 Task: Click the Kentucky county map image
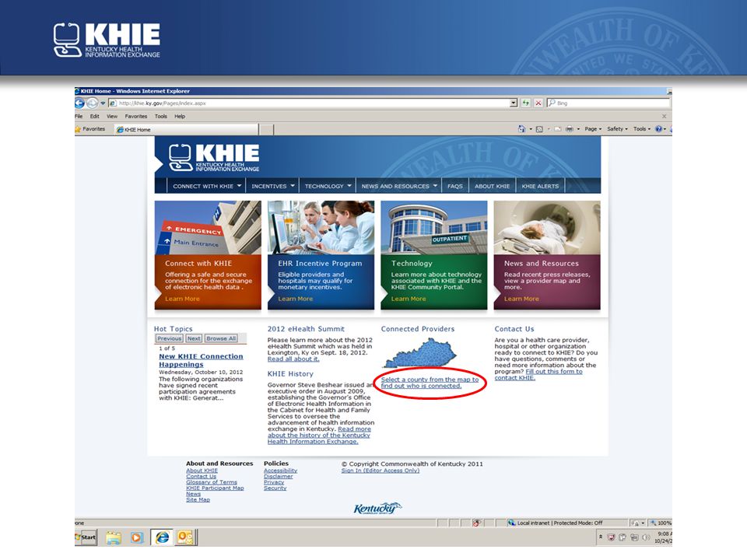[x=419, y=353]
